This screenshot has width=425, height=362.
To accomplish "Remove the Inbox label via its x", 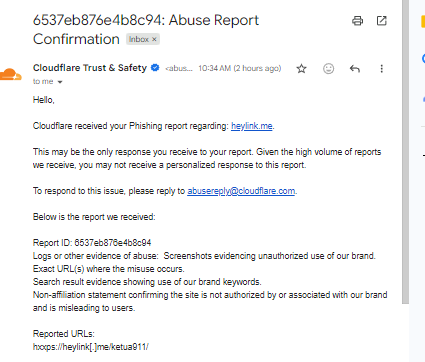I will 154,39.
